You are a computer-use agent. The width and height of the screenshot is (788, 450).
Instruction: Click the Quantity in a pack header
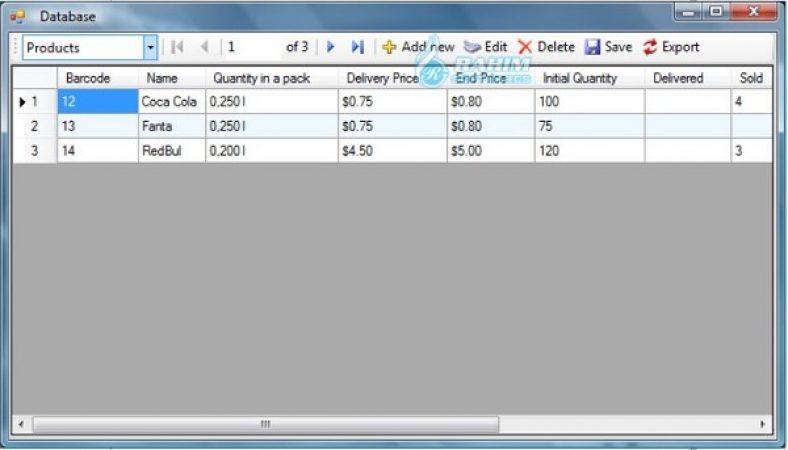pos(271,78)
